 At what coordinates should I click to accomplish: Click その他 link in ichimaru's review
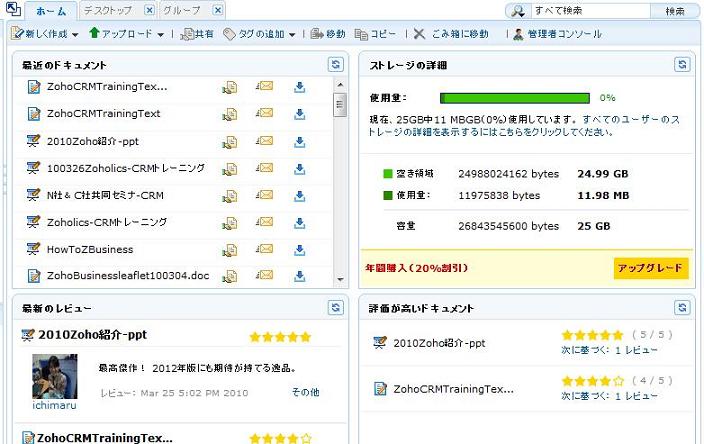305,392
